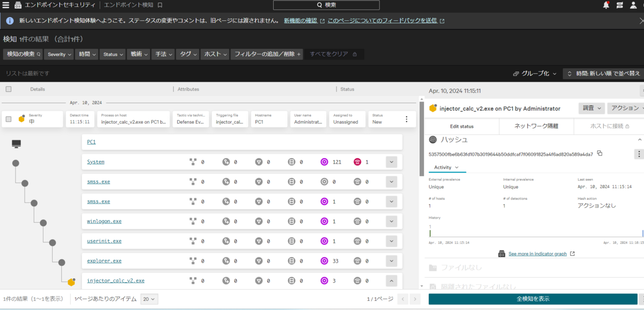Expand the System process row chevron
This screenshot has width=644, height=310.
391,162
